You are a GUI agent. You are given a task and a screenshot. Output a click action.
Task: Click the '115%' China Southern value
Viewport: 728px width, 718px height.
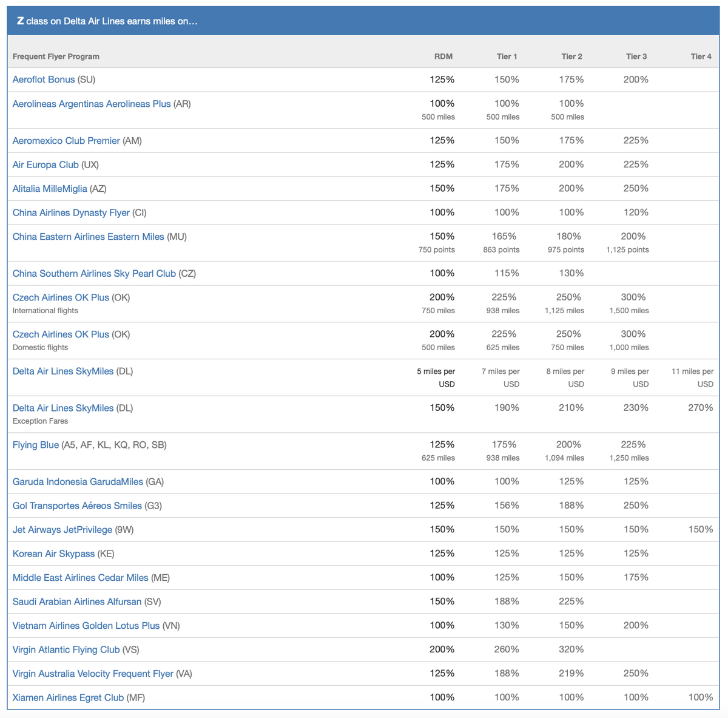coord(507,274)
